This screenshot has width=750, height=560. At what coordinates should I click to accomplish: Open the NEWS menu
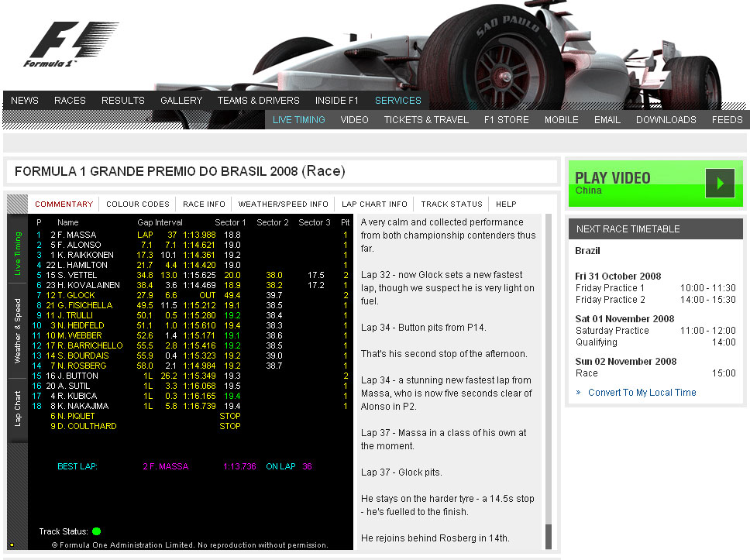24,101
